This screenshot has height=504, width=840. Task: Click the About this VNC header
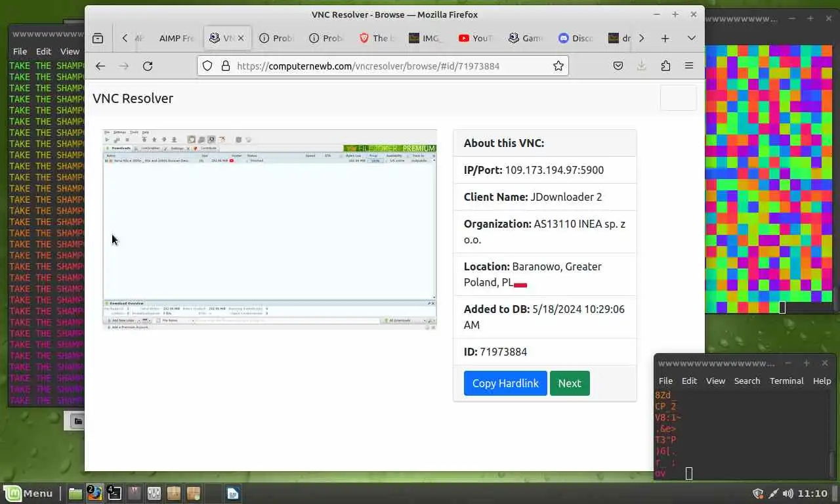click(x=504, y=143)
